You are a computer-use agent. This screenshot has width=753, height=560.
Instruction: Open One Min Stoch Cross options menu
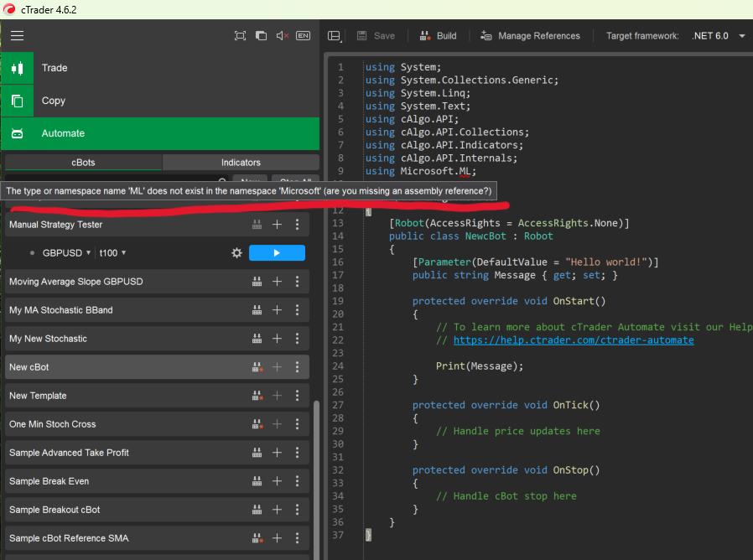298,424
